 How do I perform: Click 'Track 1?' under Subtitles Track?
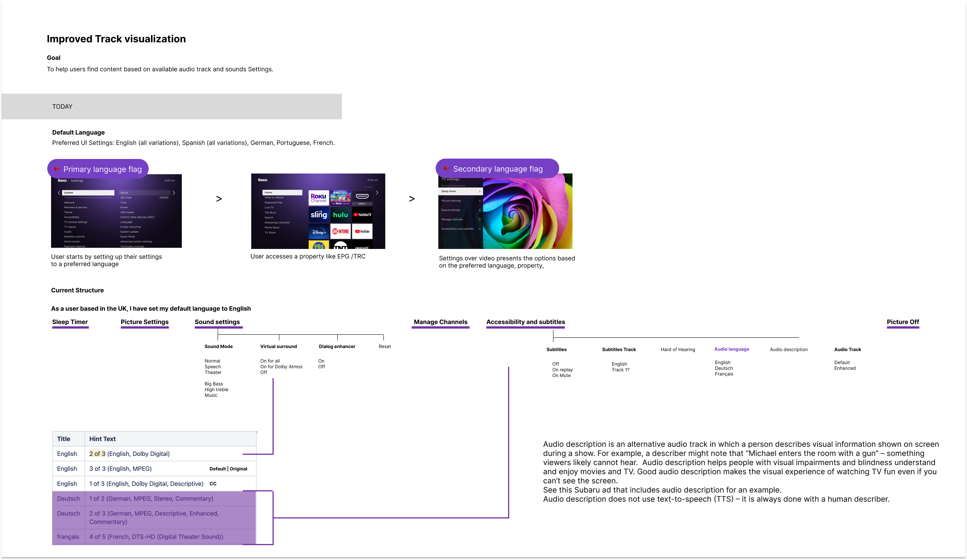point(621,370)
